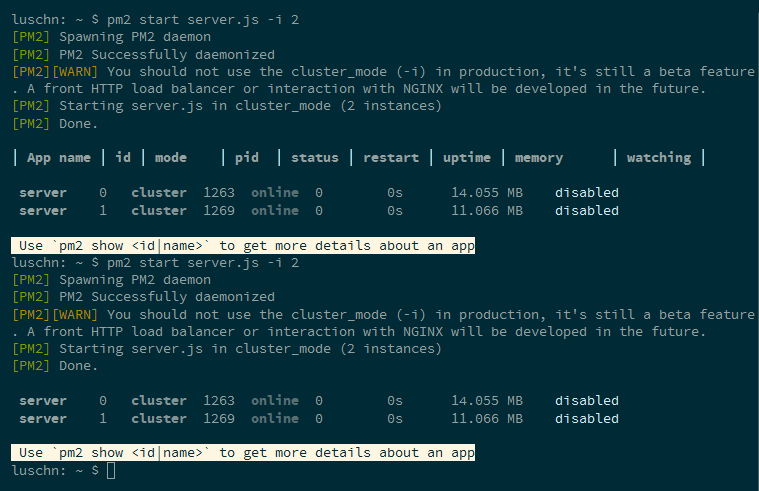The width and height of the screenshot is (759, 491).
Task: Click the 'pid' column header
Action: [247, 157]
